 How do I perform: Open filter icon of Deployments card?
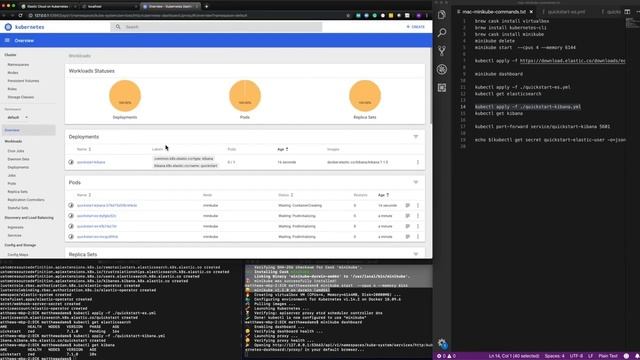(416, 137)
